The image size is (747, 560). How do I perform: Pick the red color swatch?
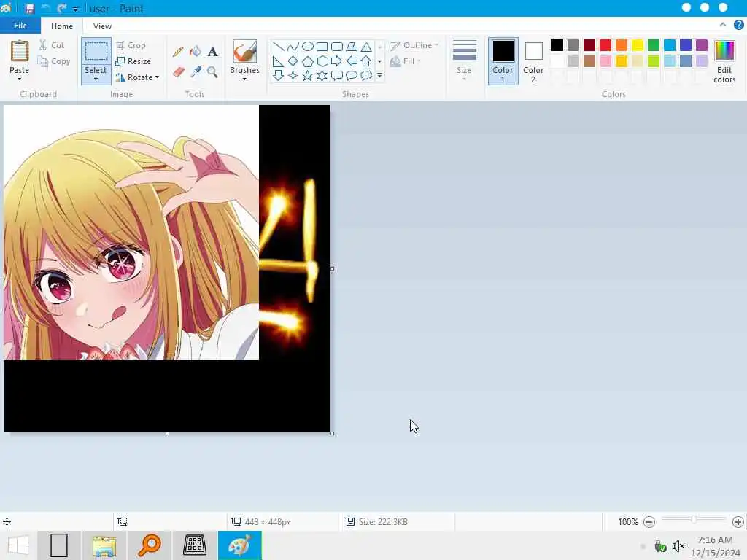(605, 45)
